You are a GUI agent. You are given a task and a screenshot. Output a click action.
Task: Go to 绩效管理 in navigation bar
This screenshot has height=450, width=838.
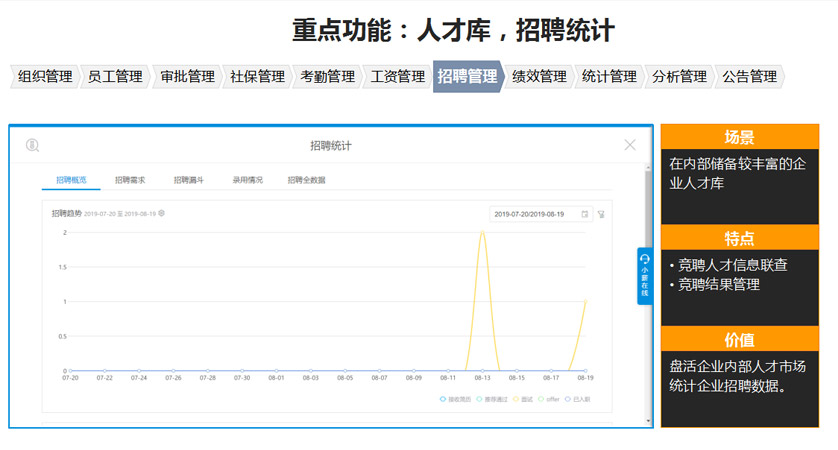[x=538, y=77]
